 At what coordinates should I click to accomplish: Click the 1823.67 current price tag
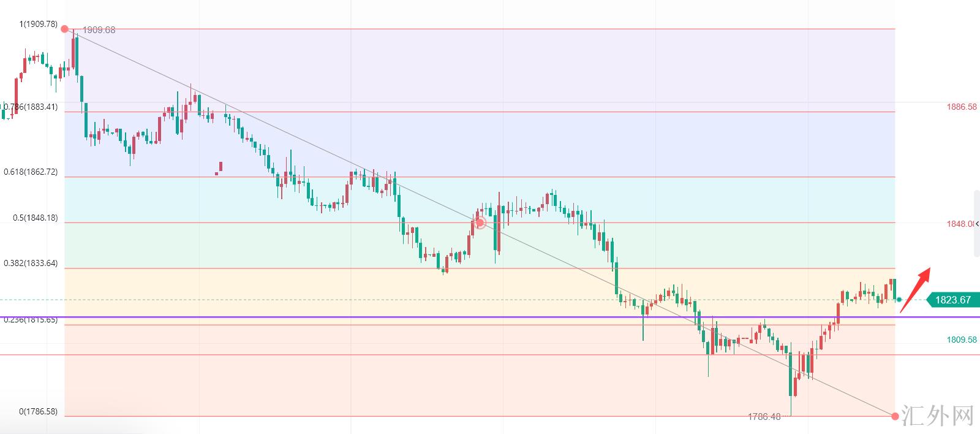pos(952,300)
